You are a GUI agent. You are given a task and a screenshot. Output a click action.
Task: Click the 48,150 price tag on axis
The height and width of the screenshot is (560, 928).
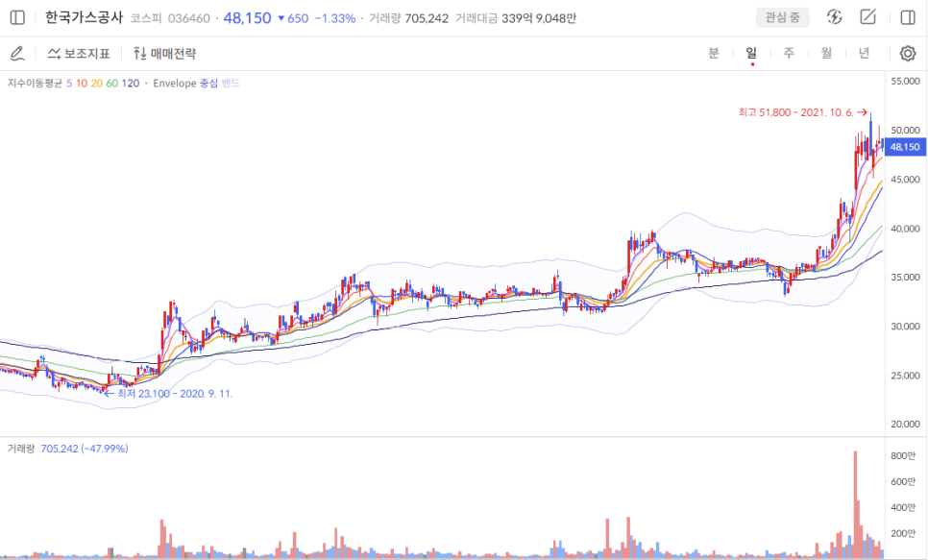(x=905, y=147)
